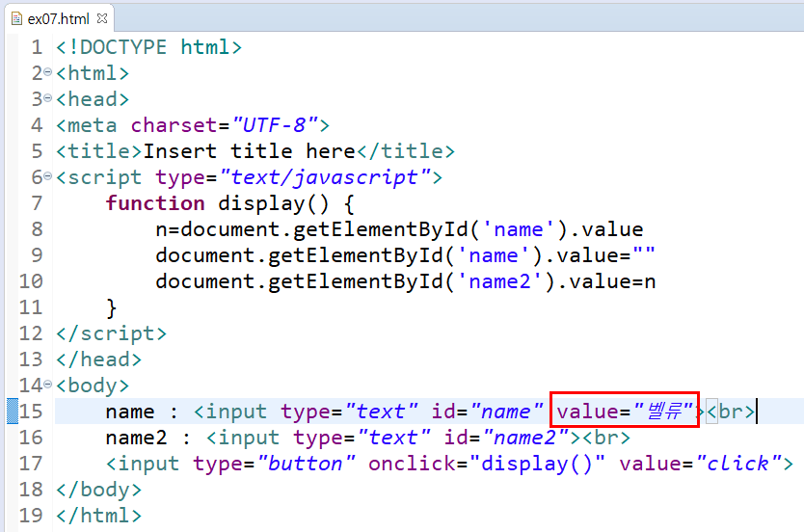The height and width of the screenshot is (532, 804).
Task: Click the closing head tag on line 13
Action: pos(98,359)
